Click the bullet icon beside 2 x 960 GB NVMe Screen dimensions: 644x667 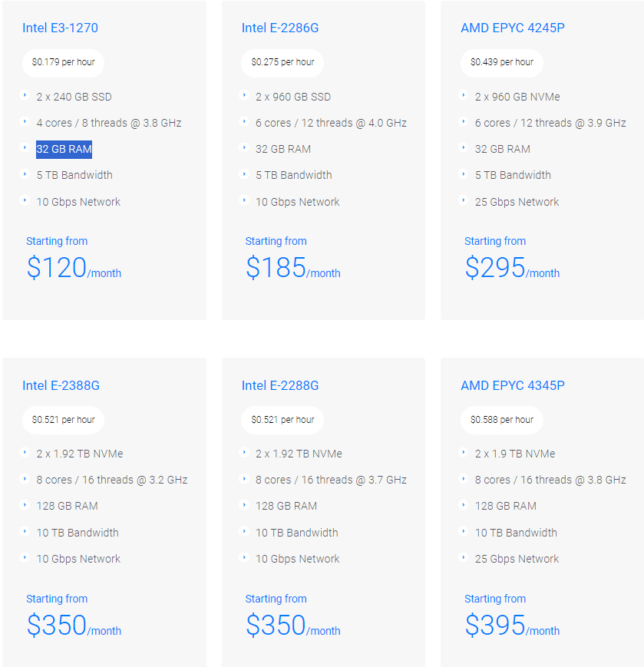tap(464, 96)
